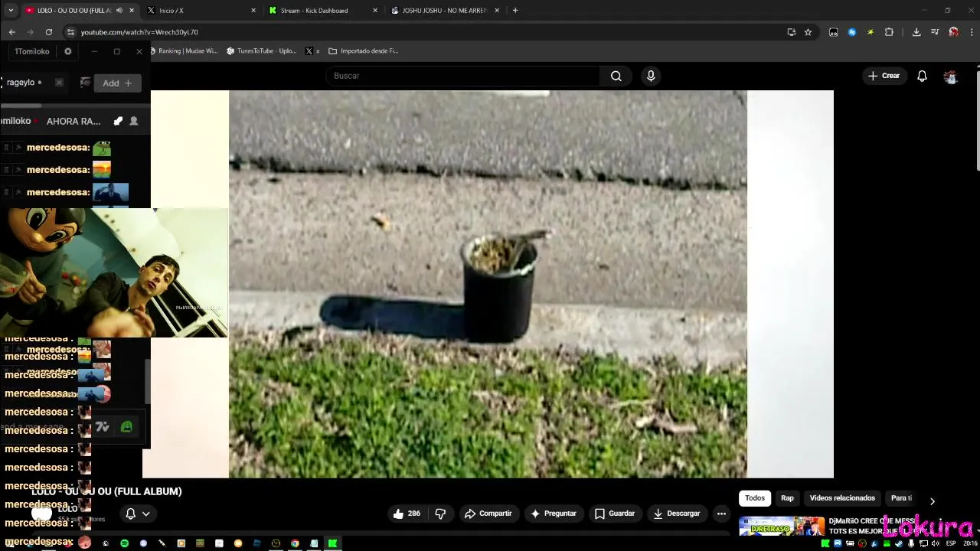The image size is (980, 551).
Task: Dislike the video with thumbs-down
Action: tap(440, 514)
